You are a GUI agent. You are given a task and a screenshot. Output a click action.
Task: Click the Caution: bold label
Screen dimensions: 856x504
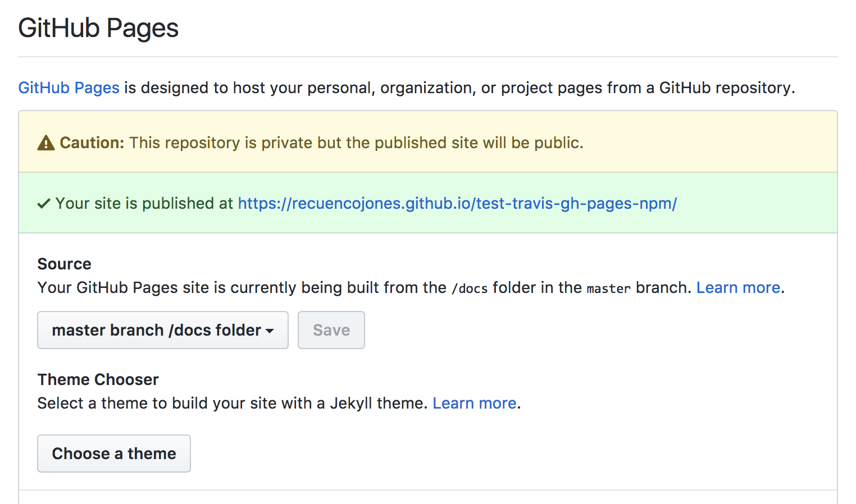(x=92, y=143)
